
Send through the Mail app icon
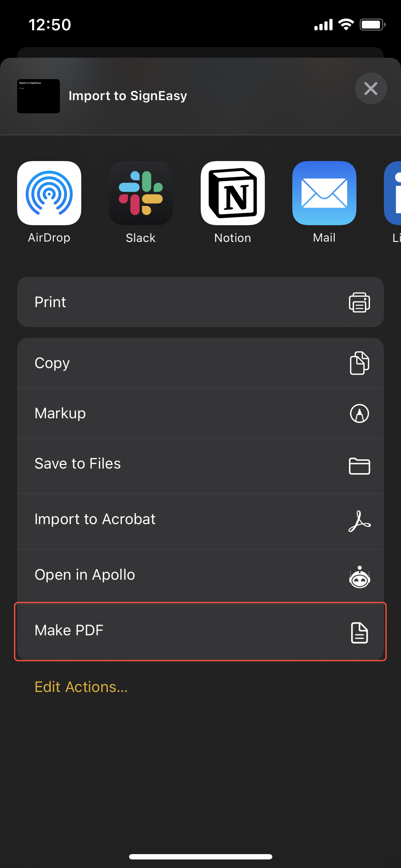click(x=324, y=193)
